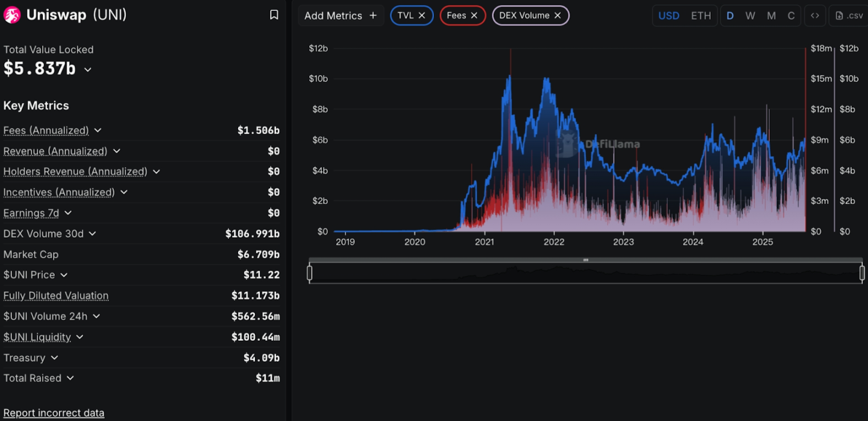Click the Uniswap unicorn logo
This screenshot has width=868, height=421.
12,15
